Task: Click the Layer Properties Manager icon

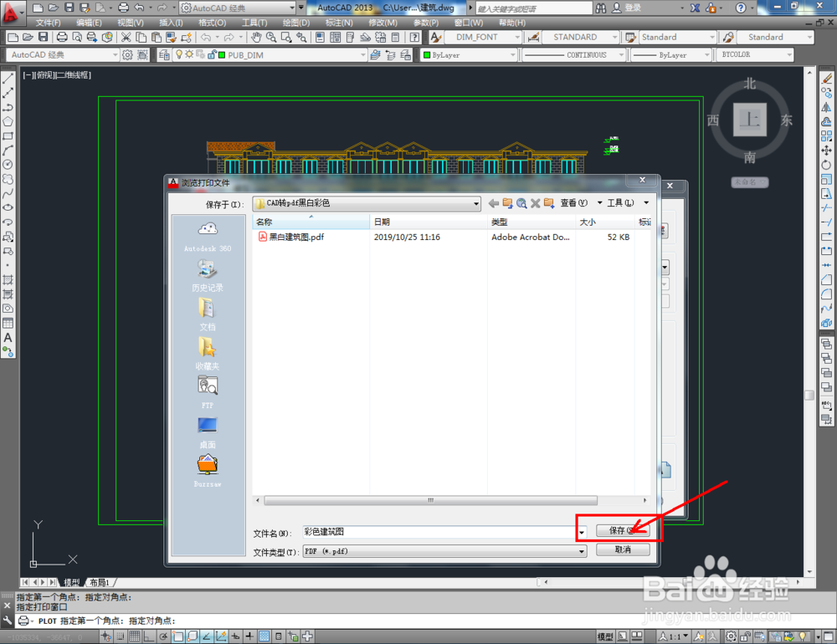Action: click(x=164, y=55)
